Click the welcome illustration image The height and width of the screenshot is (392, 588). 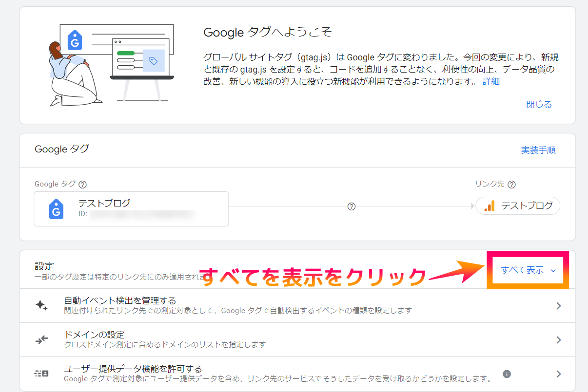(x=111, y=65)
